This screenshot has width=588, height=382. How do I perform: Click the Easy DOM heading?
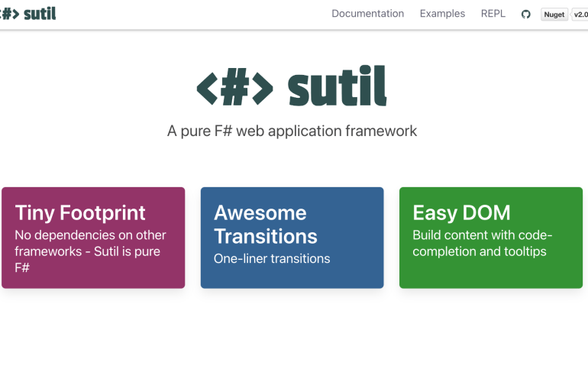(x=461, y=212)
